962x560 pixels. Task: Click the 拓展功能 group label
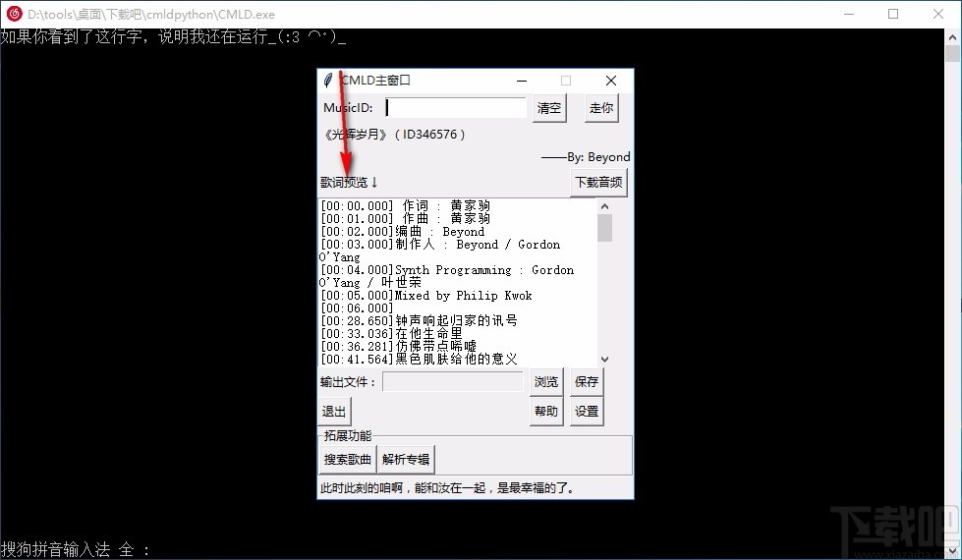click(348, 436)
